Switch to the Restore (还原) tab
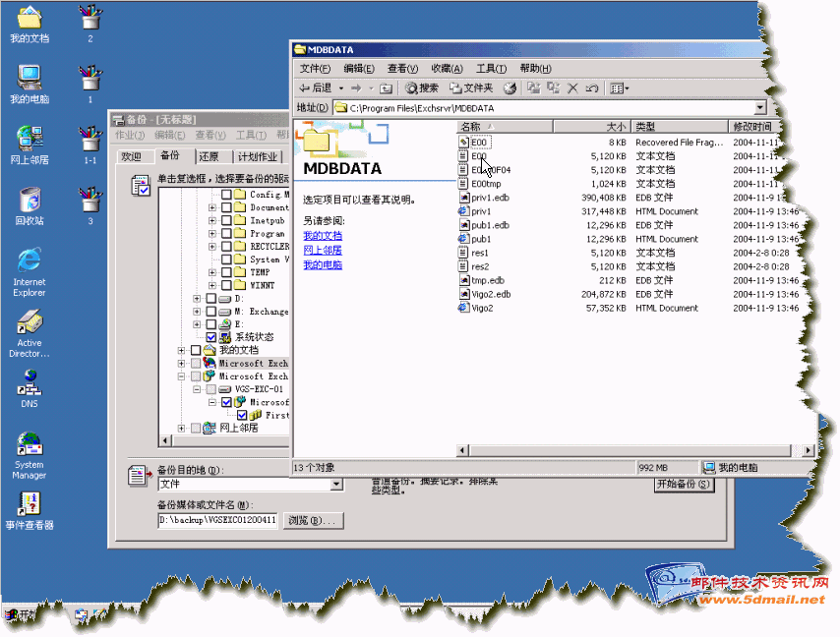The height and width of the screenshot is (637, 840). (x=209, y=156)
